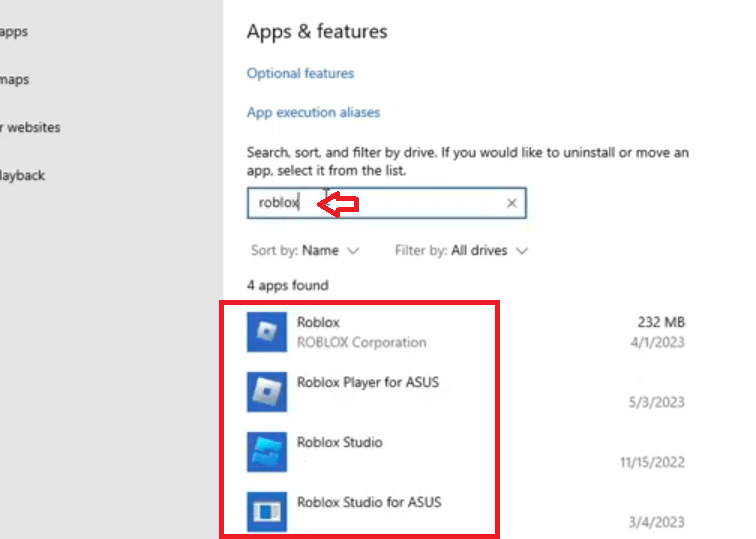756x539 pixels.
Task: Click the 5/3/2023 install date
Action: (x=656, y=402)
